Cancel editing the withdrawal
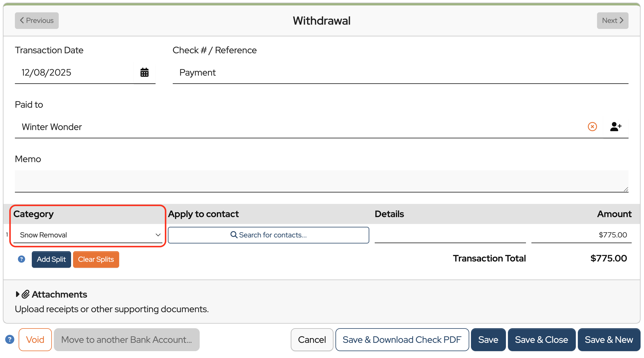 [x=312, y=340]
